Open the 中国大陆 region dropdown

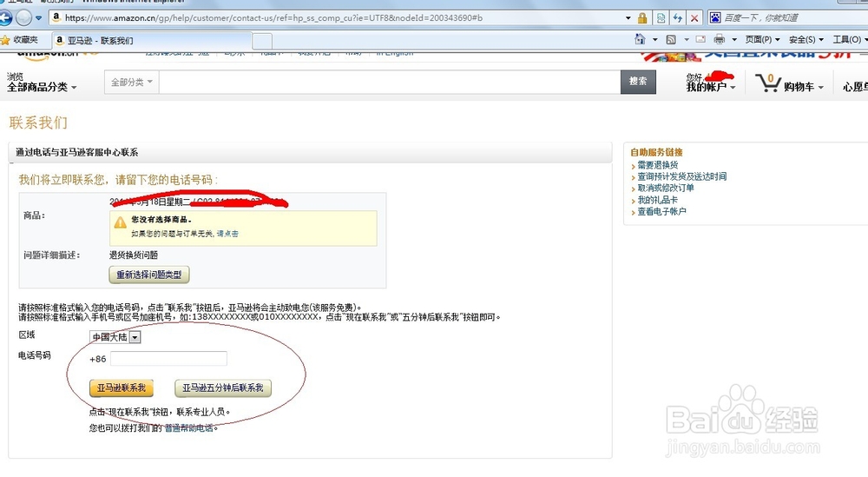[x=115, y=337]
